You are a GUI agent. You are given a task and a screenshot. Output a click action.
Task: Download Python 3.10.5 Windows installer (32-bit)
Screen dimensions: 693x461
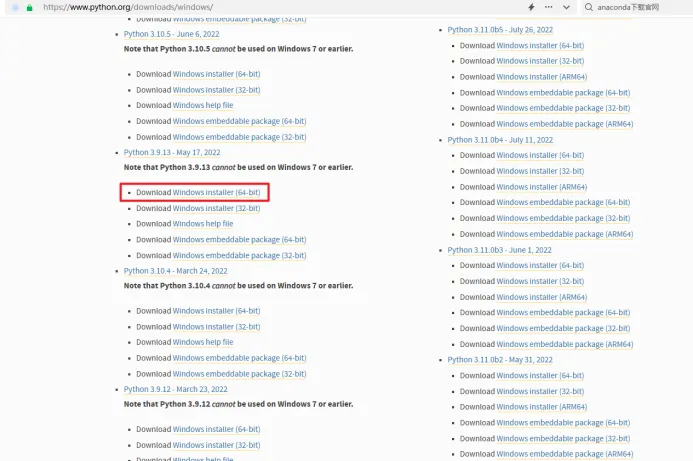point(216,90)
